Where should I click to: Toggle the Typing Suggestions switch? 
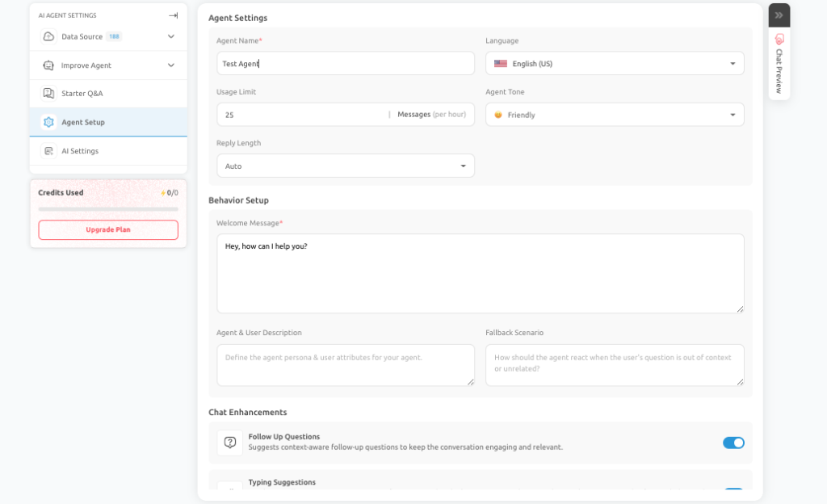pos(733,489)
